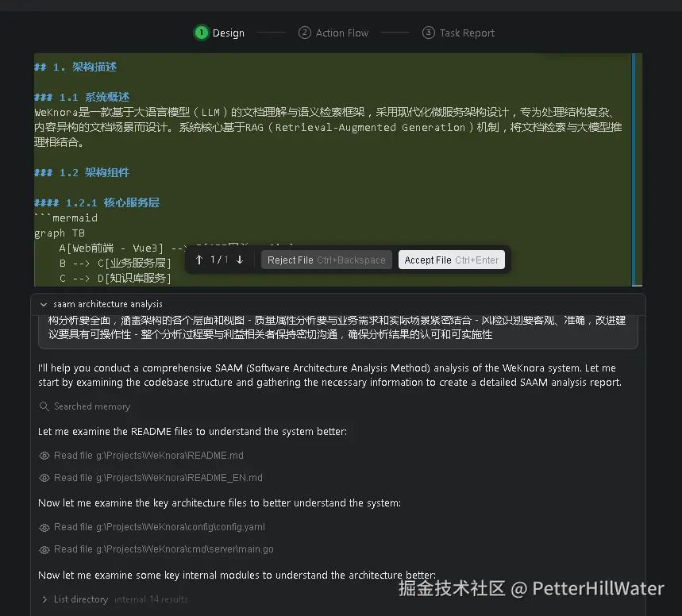This screenshot has height=616, width=682.
Task: Open Read file cmd\server\main.go entry
Action: click(x=164, y=549)
